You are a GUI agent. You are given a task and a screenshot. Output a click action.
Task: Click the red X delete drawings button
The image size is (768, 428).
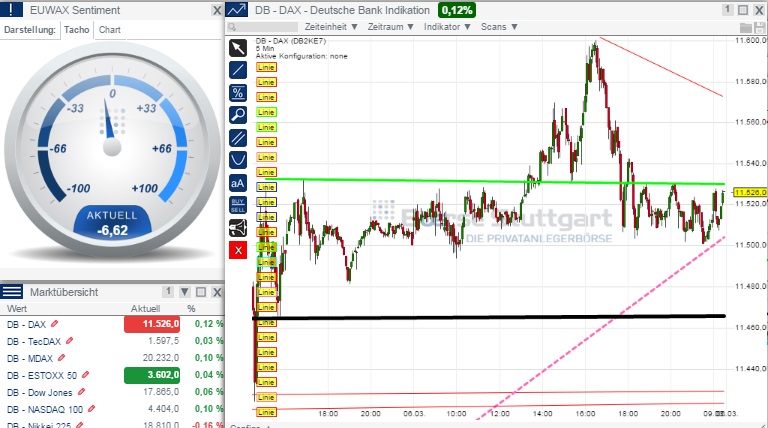click(x=238, y=250)
